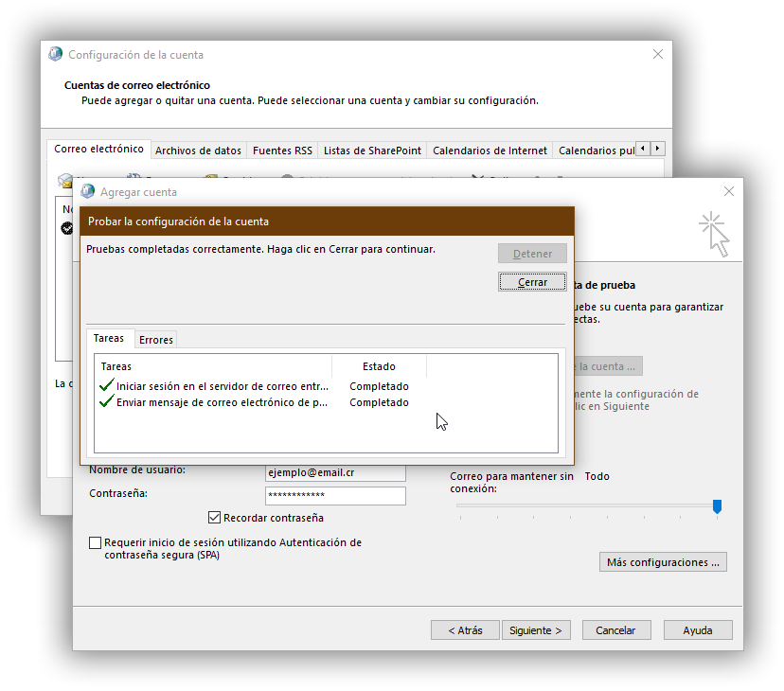The image size is (784, 691).
Task: Click the Siguiente button
Action: pyautogui.click(x=536, y=629)
